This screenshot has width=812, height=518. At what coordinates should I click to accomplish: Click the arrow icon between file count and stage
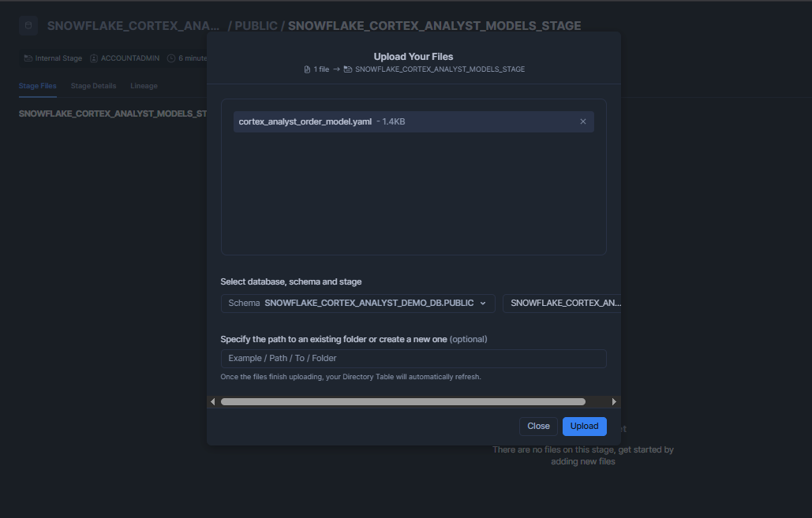point(335,69)
